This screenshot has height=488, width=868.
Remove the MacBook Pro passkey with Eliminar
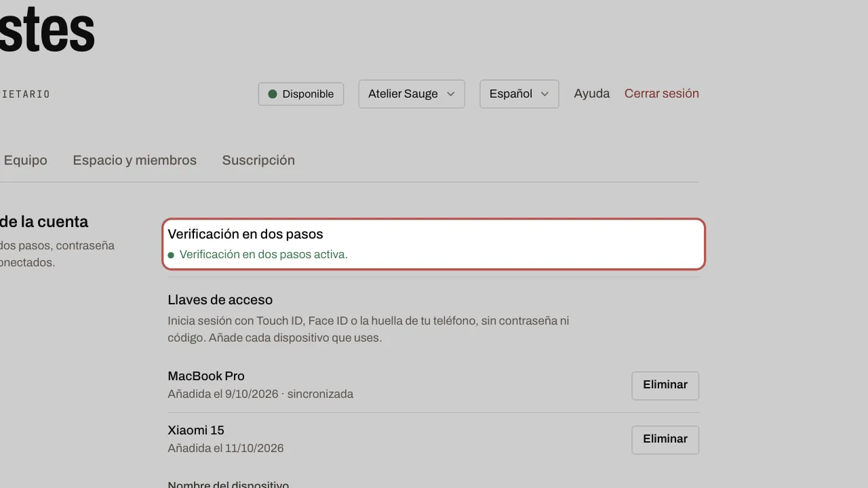665,386
